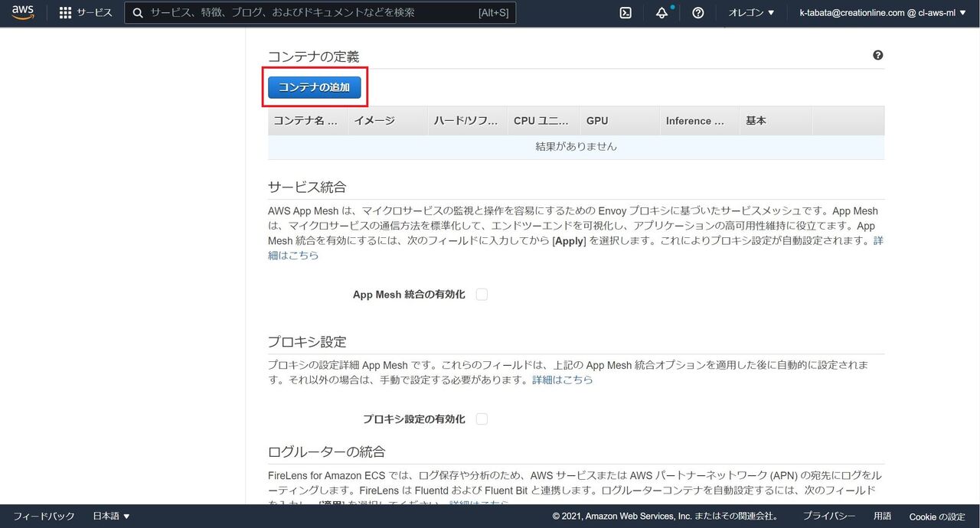Screen dimensions: 980x528
Task: Click the コンテナ名 column header
Action: tap(308, 121)
